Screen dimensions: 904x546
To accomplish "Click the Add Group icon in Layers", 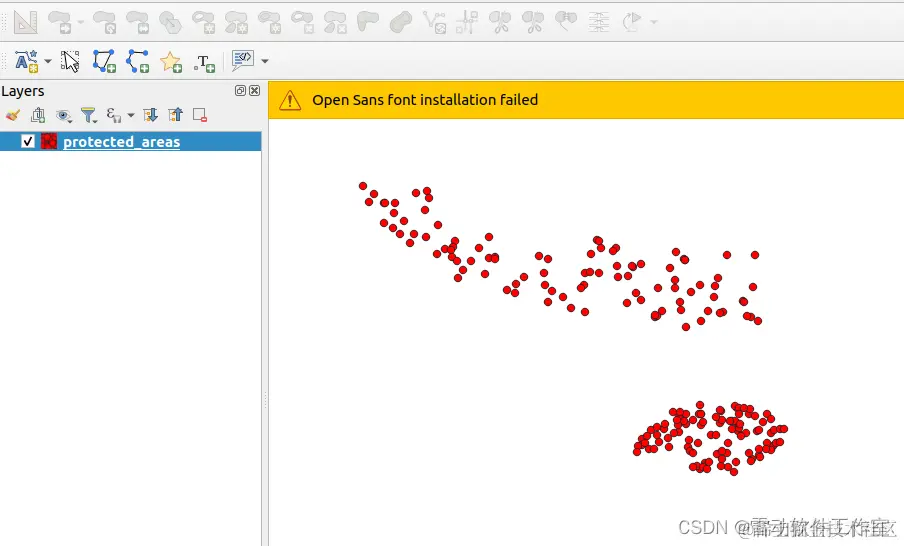I will [x=38, y=115].
